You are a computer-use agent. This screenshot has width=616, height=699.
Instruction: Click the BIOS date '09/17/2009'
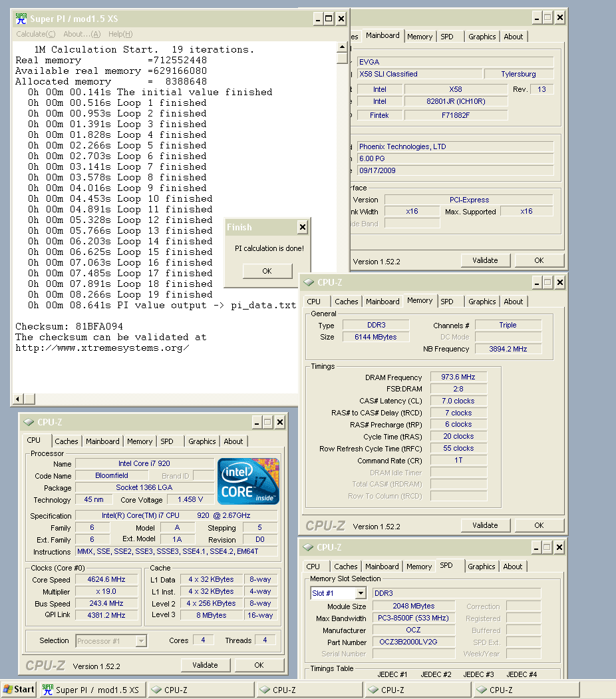456,170
